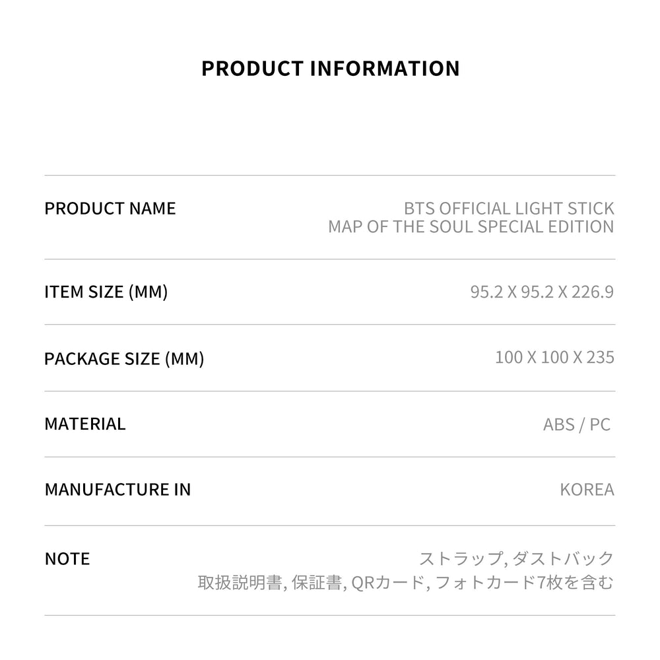
Task: Select the フォトカード7枚を含む text
Action: coord(526,582)
